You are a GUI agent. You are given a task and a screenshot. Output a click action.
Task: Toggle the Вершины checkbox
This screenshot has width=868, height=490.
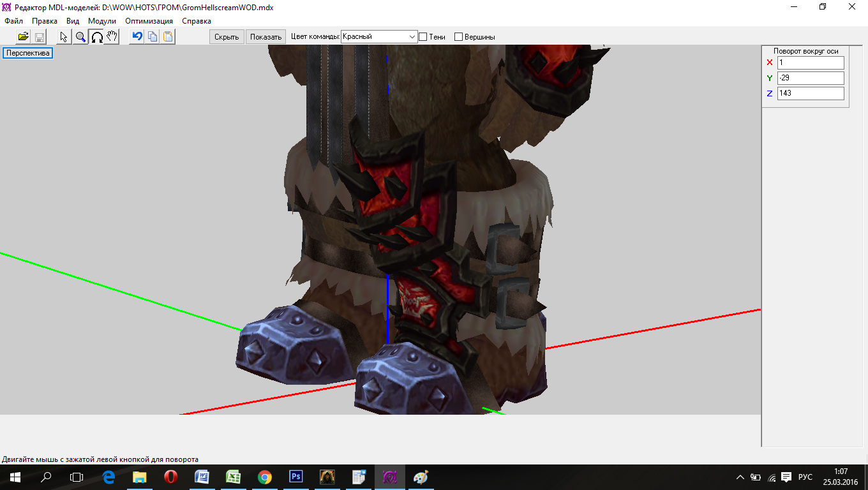click(458, 37)
